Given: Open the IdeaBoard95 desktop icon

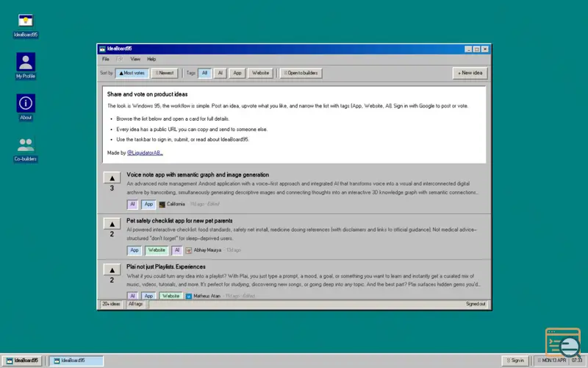Looking at the screenshot, I should [x=26, y=26].
